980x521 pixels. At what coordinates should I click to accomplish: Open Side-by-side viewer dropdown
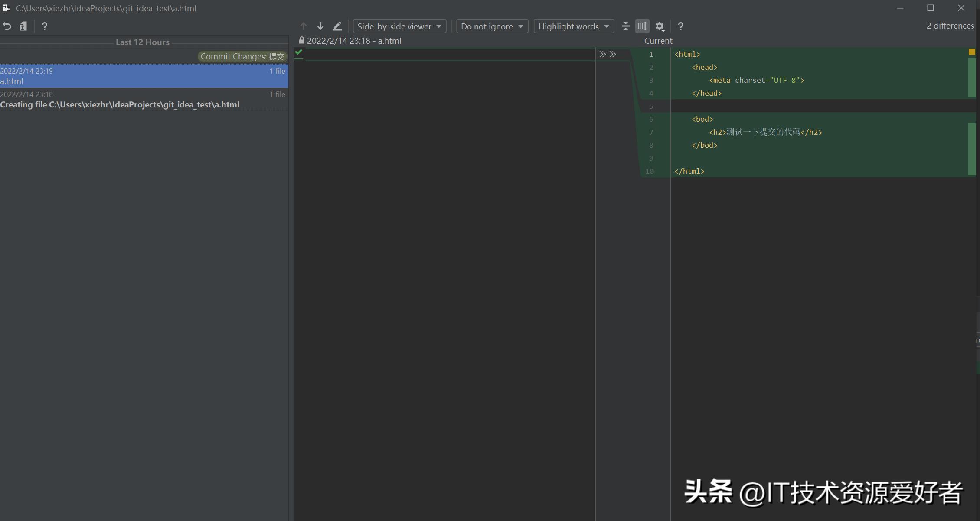coord(399,26)
